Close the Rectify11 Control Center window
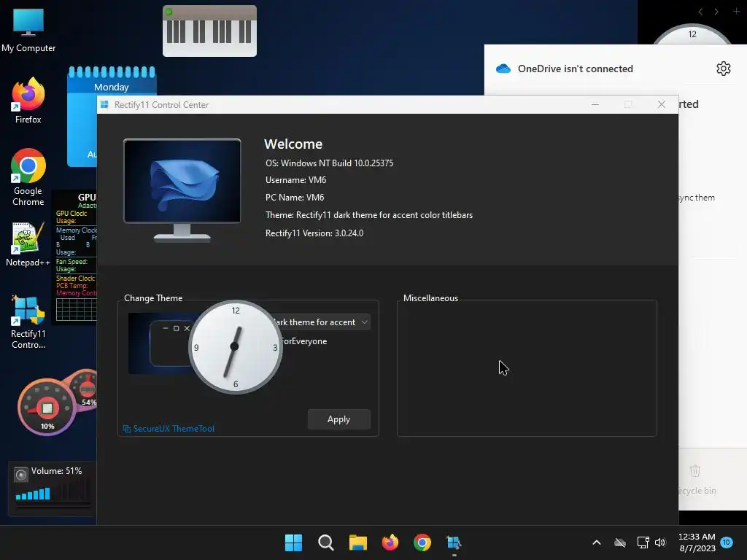 (x=661, y=104)
